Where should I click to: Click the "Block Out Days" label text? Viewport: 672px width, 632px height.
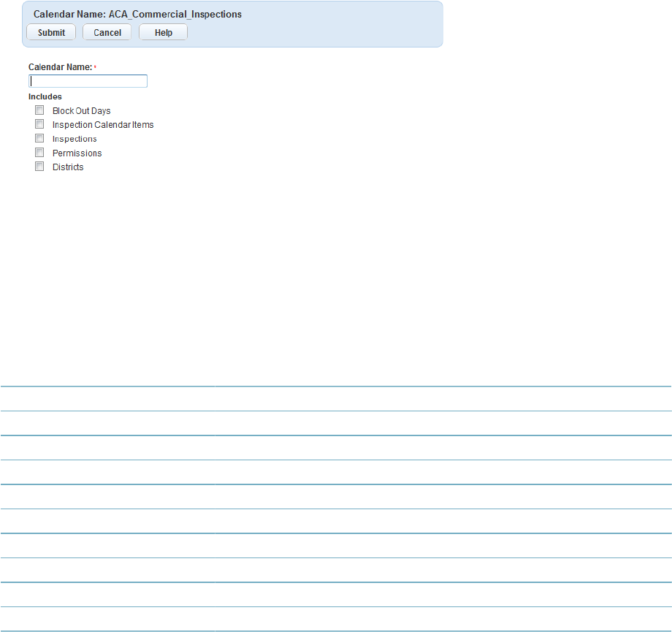point(81,110)
